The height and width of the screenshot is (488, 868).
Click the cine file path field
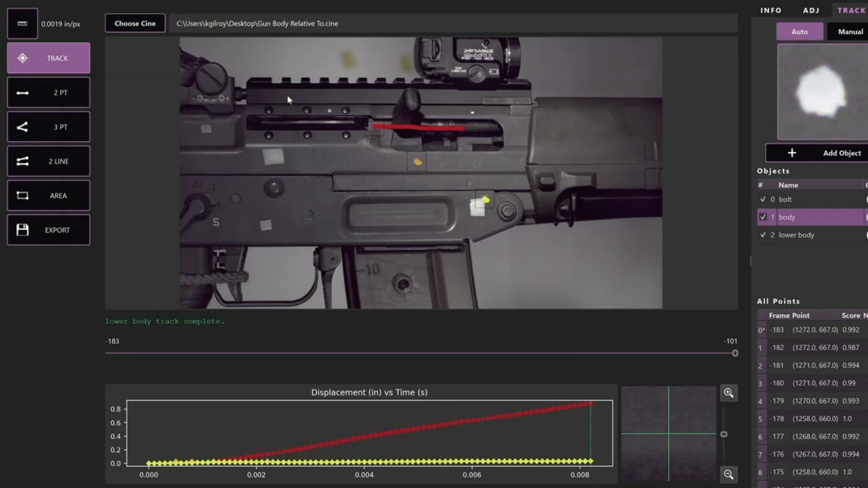coord(453,23)
